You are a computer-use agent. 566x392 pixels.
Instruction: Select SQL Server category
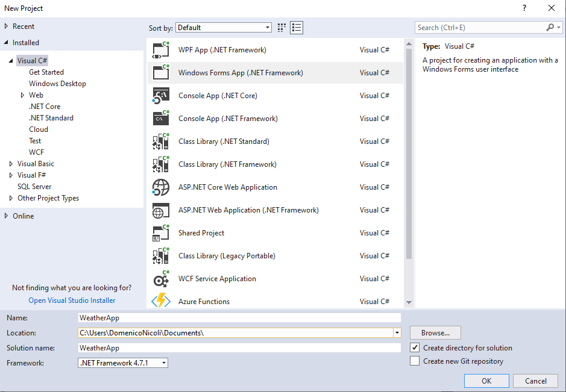(x=34, y=187)
